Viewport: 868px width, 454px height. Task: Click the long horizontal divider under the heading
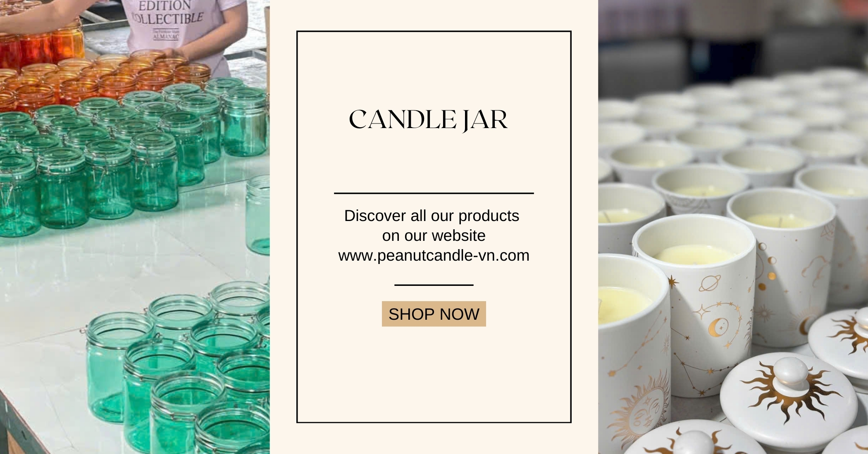pos(434,193)
